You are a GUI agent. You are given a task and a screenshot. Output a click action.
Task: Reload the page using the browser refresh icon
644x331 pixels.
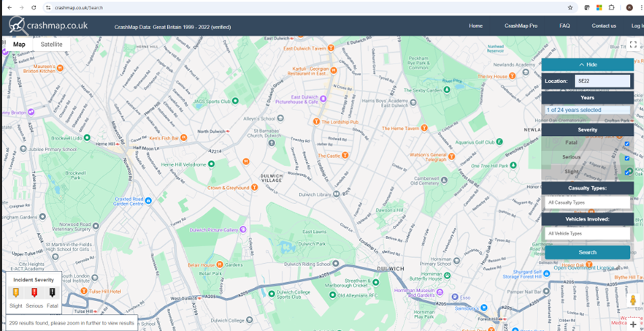pos(34,7)
